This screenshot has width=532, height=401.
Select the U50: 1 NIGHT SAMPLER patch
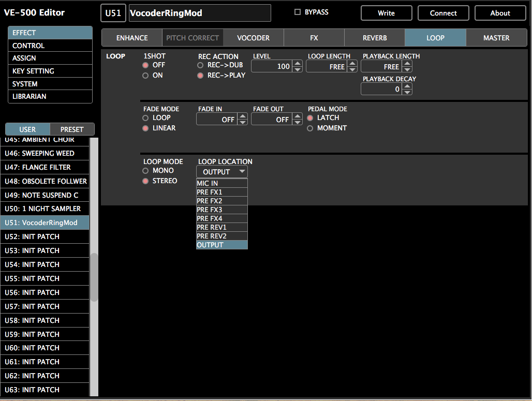point(45,209)
